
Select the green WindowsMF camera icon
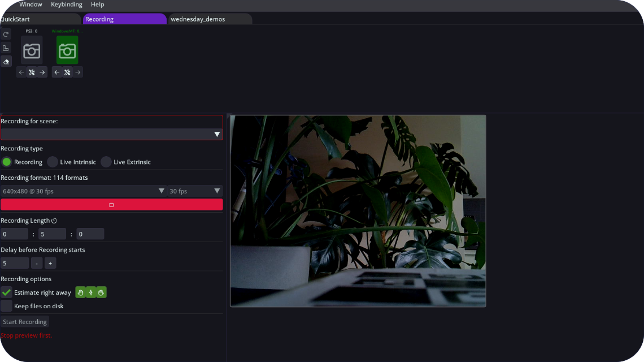click(67, 50)
